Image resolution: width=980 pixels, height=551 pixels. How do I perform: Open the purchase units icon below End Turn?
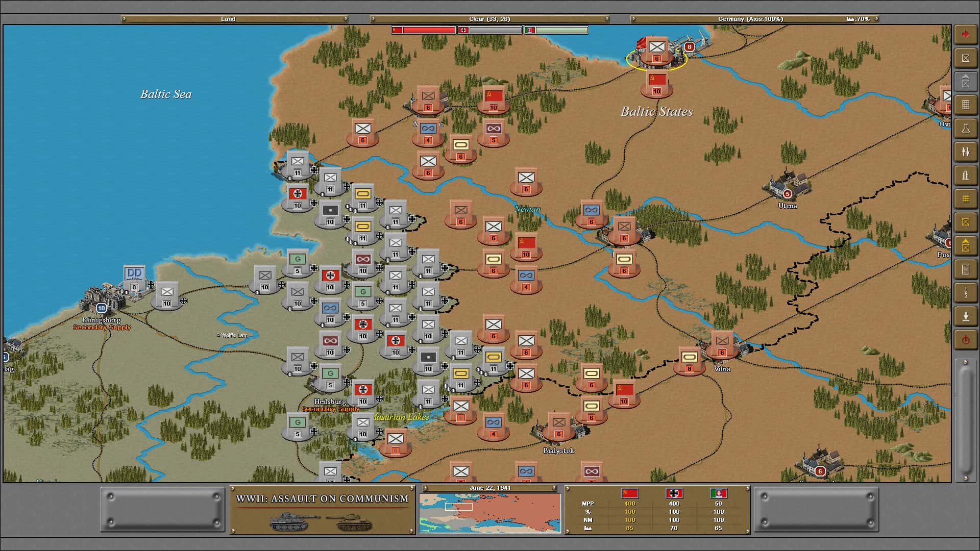965,58
